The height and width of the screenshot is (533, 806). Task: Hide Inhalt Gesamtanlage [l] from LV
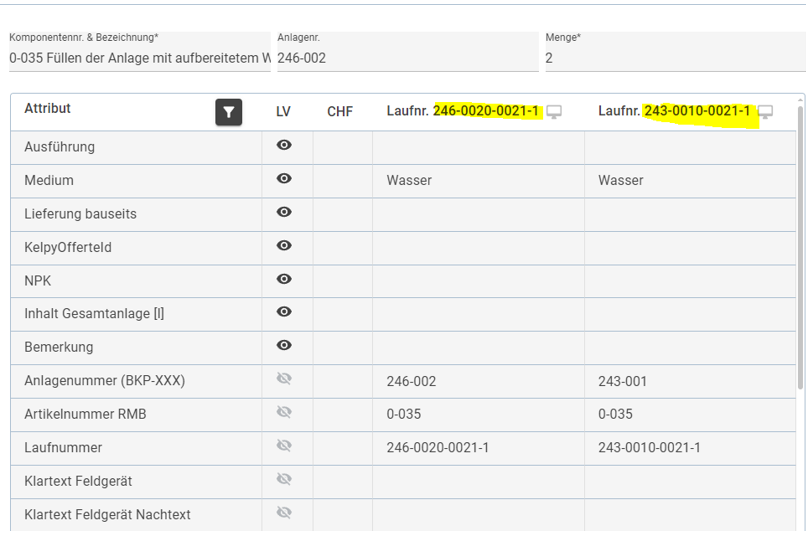click(284, 312)
